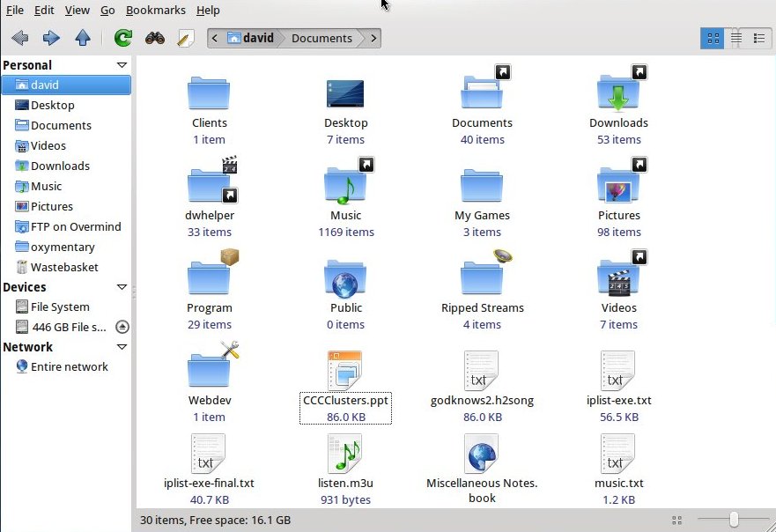
Task: Eject the 446 GB file system
Action: coord(122,327)
